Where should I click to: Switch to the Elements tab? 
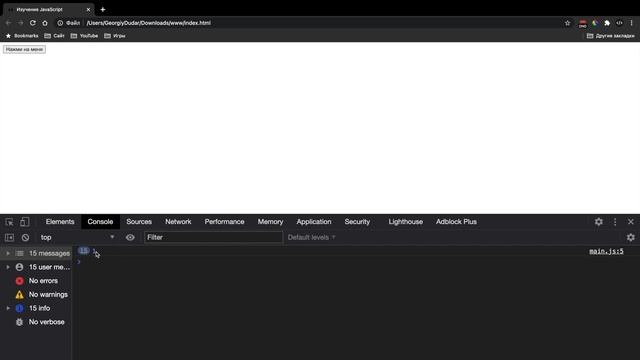(60, 222)
